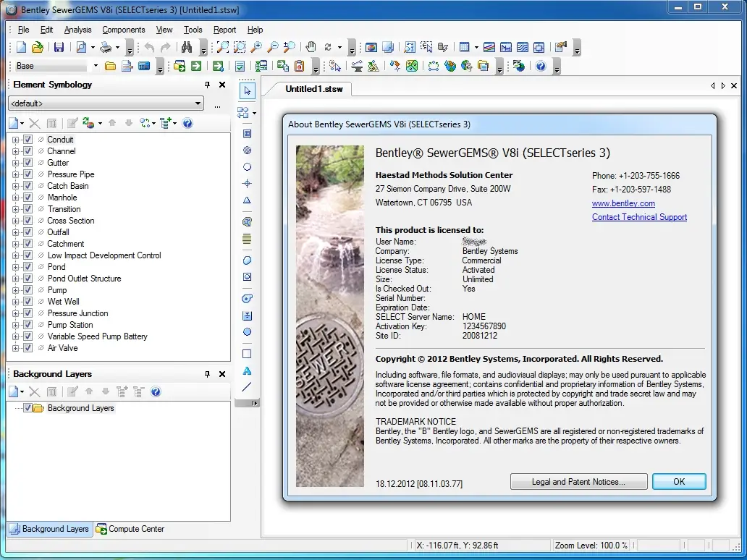The height and width of the screenshot is (560, 747).
Task: Click the blue Help question mark icon in main toolbar
Action: [540, 67]
